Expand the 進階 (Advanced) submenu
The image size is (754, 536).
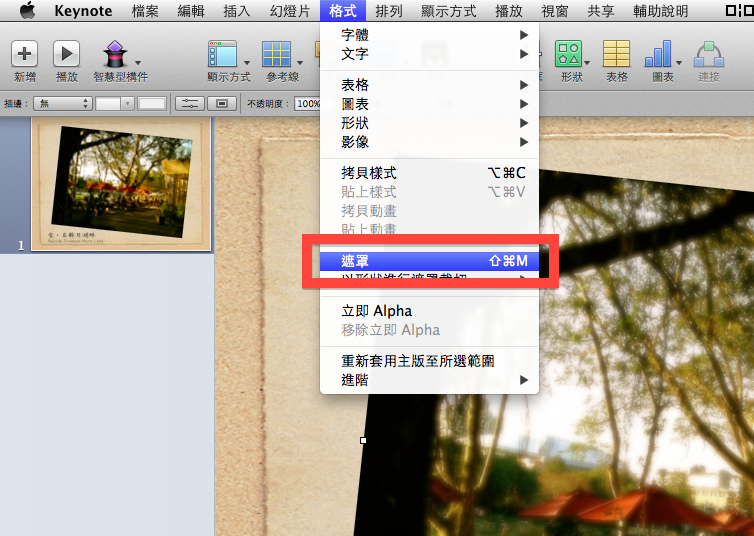click(x=429, y=380)
